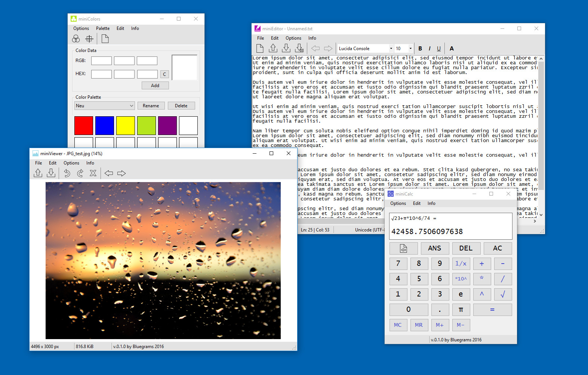Click the font color 'A' icon
This screenshot has width=588, height=375.
point(452,48)
